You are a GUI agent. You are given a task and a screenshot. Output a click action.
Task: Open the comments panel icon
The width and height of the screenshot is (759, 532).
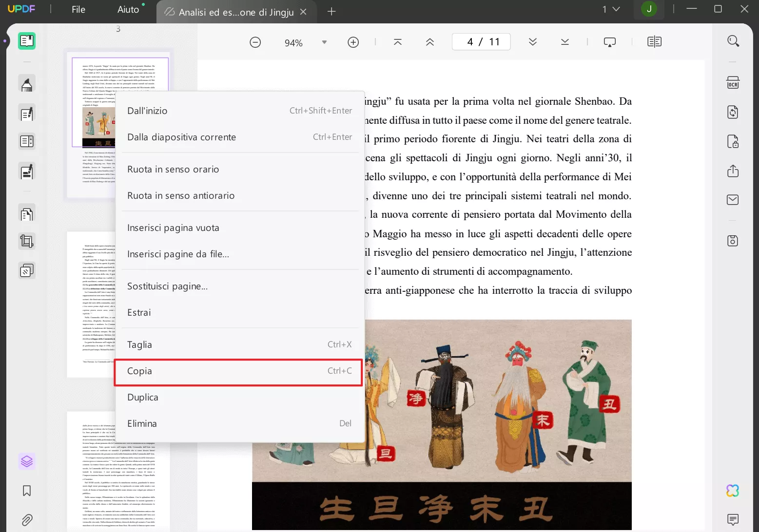point(733,519)
